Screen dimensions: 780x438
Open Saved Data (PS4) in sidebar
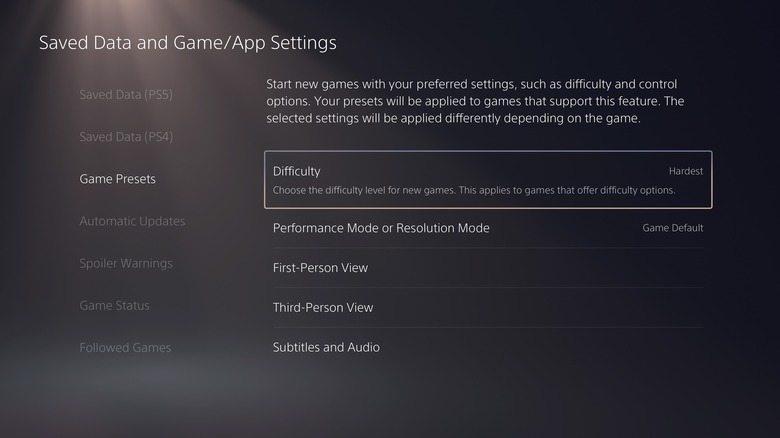126,137
